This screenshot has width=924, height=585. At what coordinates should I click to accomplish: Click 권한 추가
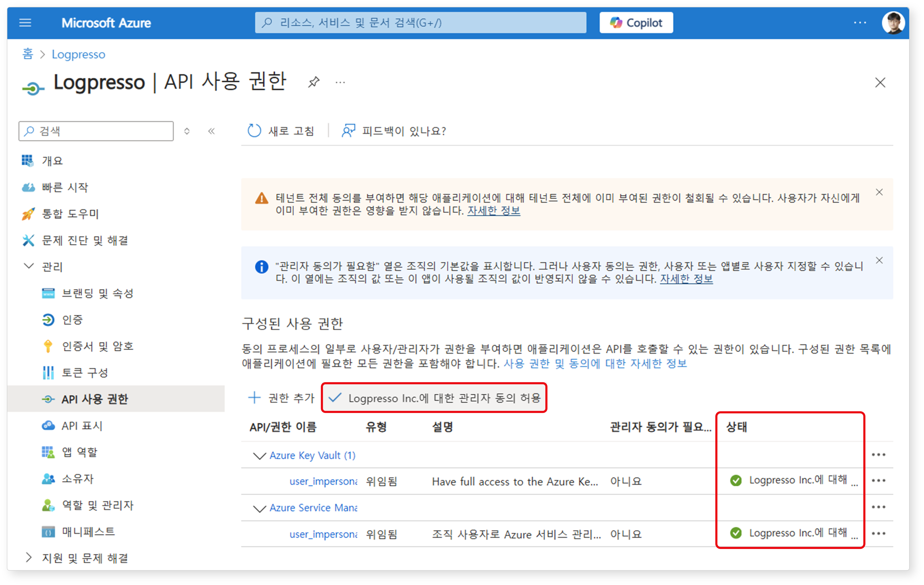click(x=281, y=398)
